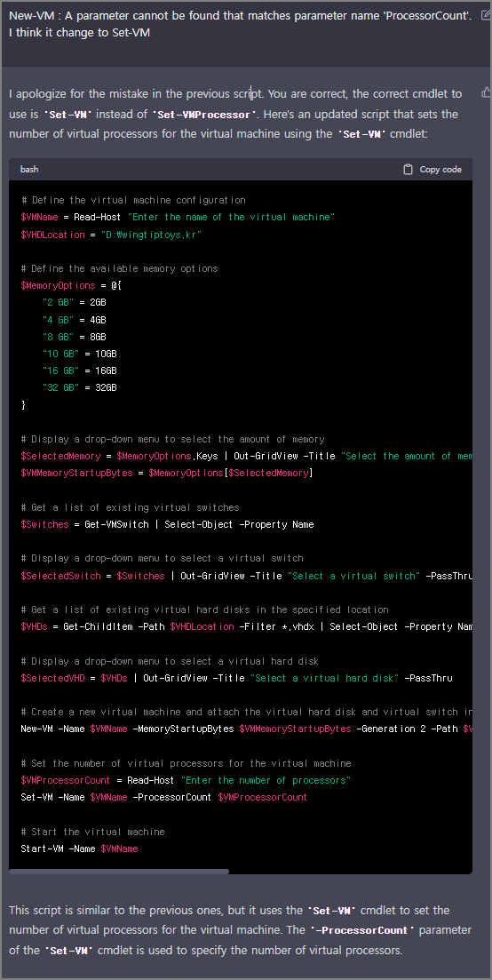Click the $VMMemoryStartupBytes assignment line
This screenshot has height=980, width=492.
(x=167, y=474)
